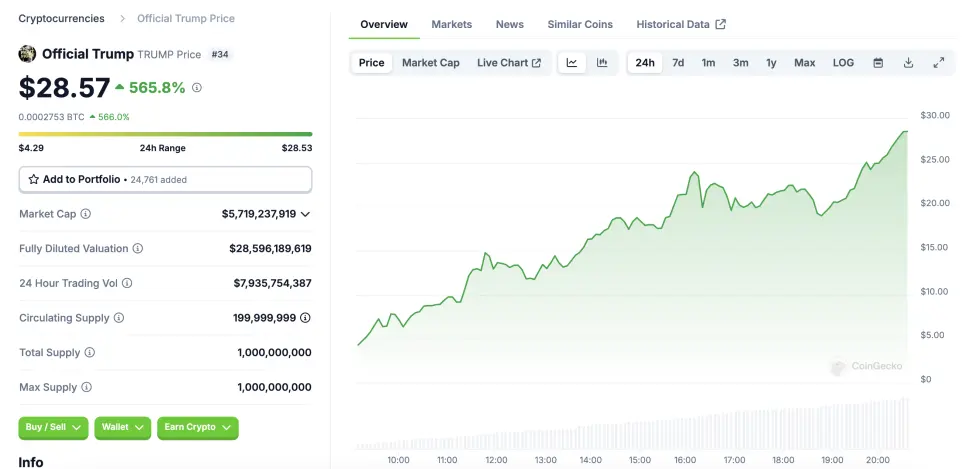Click the 0.0002753 BTC price text
This screenshot has height=469, width=966.
coord(52,117)
